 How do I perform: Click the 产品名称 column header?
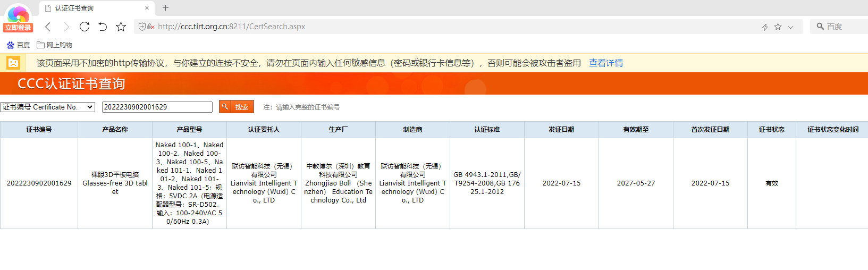[x=115, y=130]
